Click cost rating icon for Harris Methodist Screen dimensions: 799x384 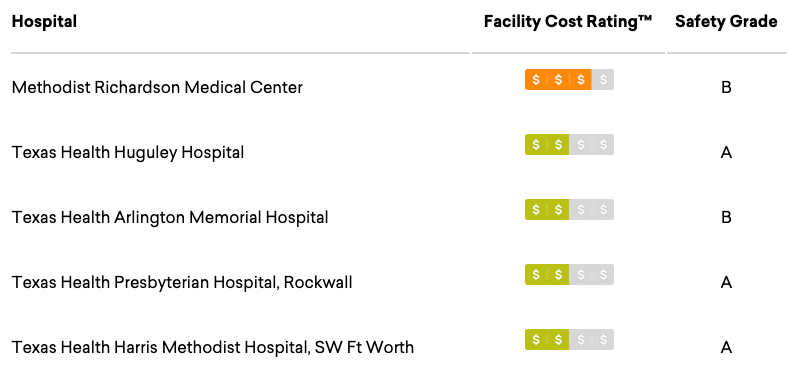click(x=569, y=339)
